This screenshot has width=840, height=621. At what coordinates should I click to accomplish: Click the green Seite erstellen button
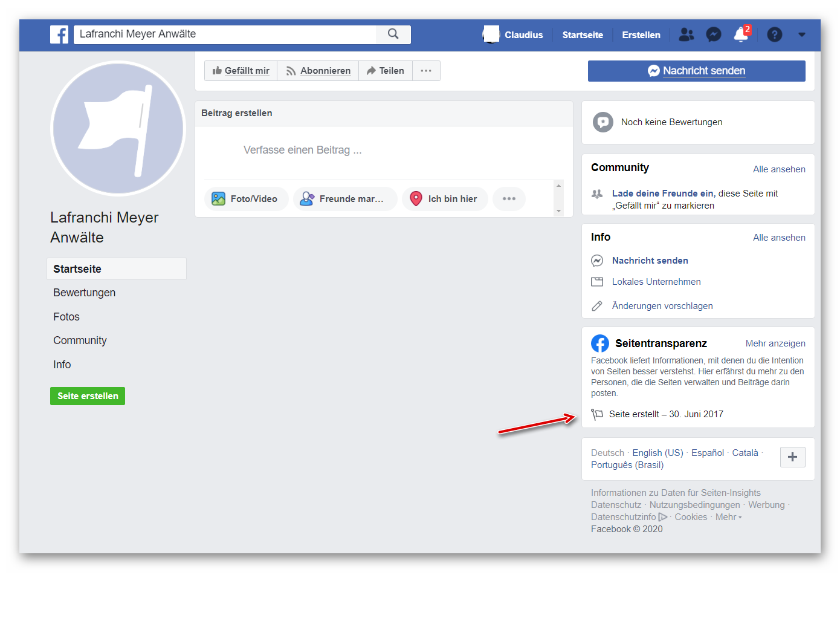click(87, 396)
